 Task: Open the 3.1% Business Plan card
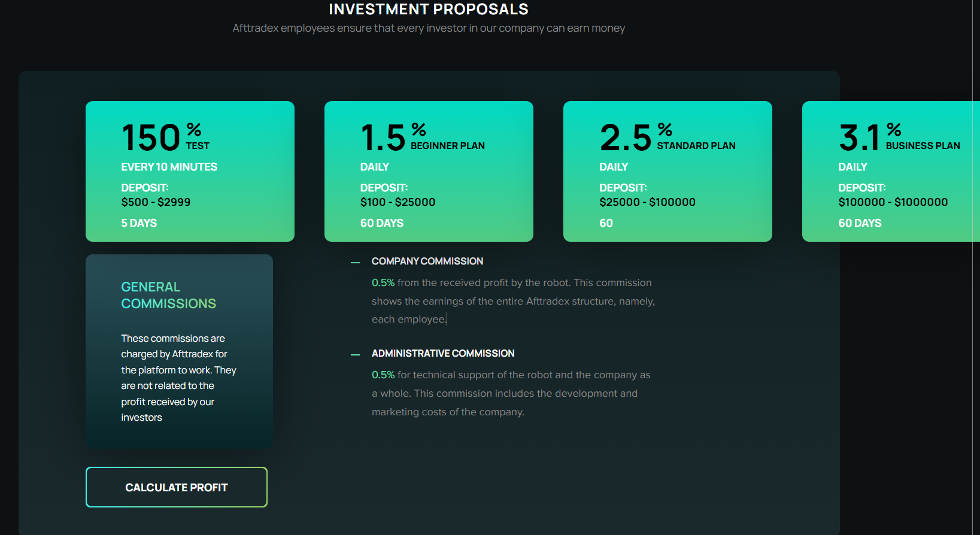(x=891, y=171)
